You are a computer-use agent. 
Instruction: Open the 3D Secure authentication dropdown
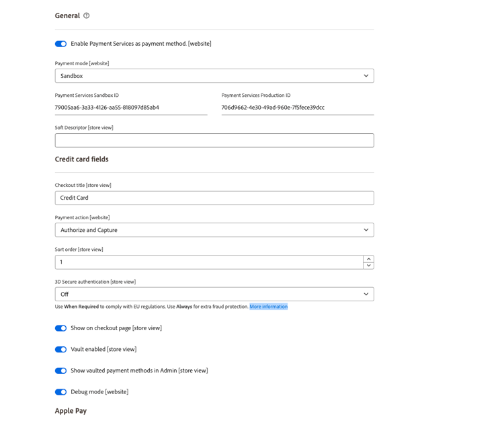pyautogui.click(x=214, y=294)
